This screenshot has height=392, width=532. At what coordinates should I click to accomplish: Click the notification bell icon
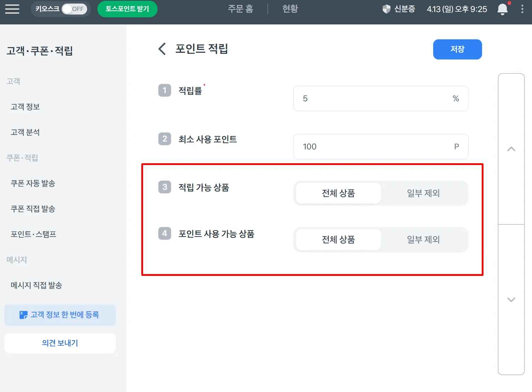[502, 9]
